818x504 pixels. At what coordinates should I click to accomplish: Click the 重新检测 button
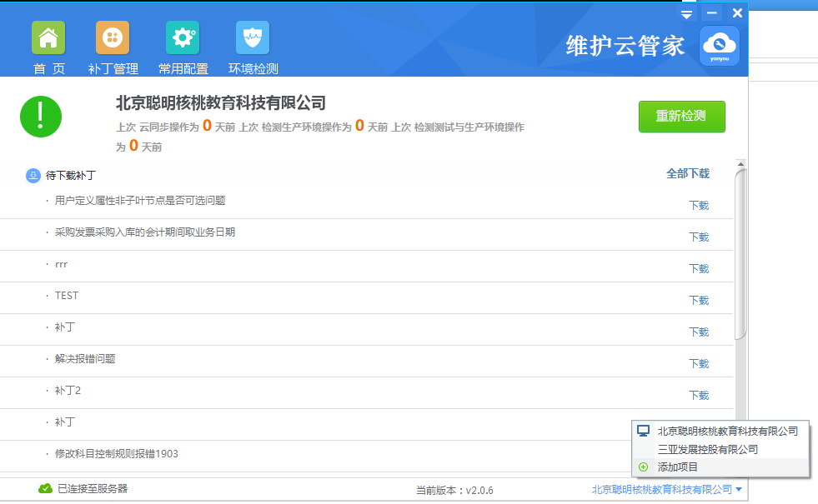coord(682,117)
